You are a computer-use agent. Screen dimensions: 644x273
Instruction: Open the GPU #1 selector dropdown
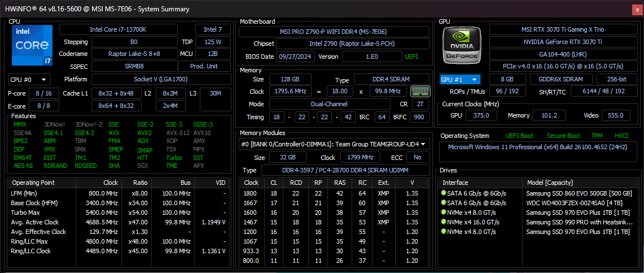point(460,80)
